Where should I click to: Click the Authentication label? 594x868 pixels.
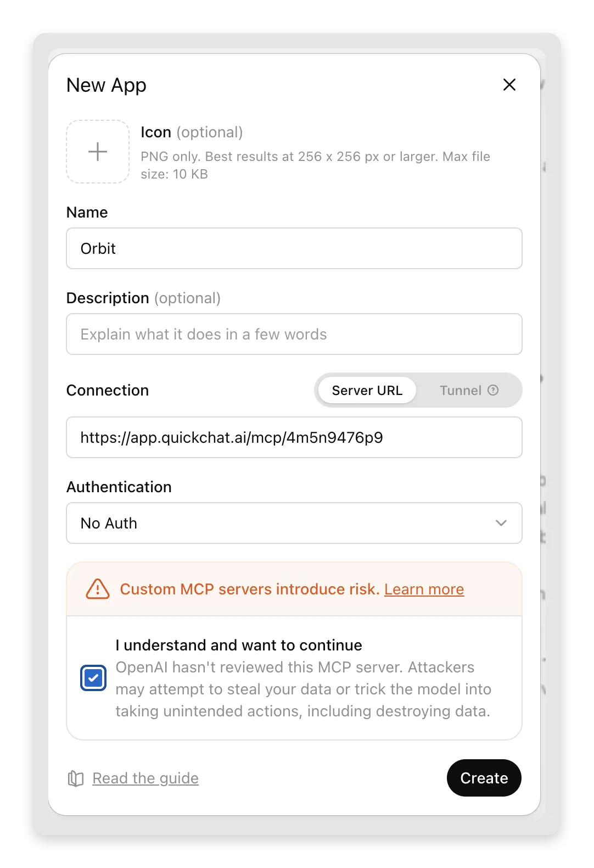click(x=119, y=487)
